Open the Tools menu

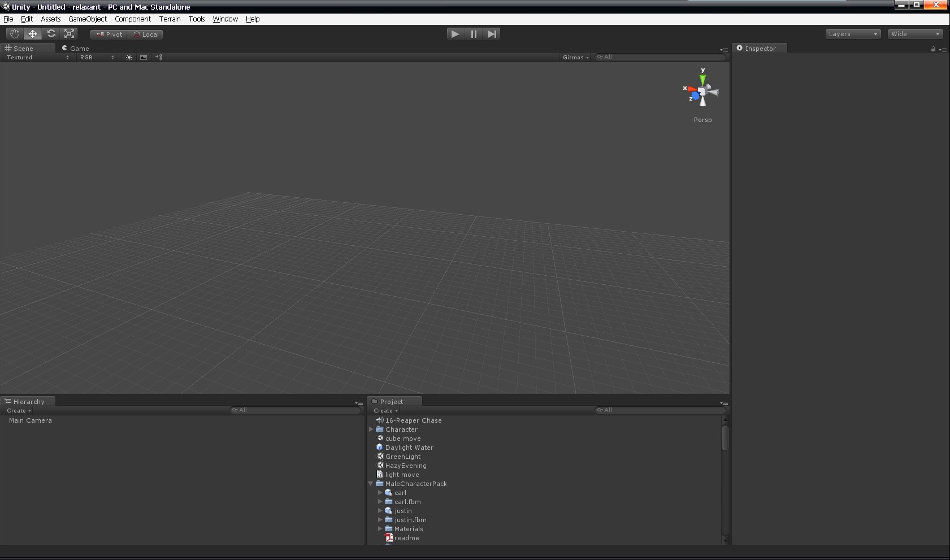pos(197,19)
